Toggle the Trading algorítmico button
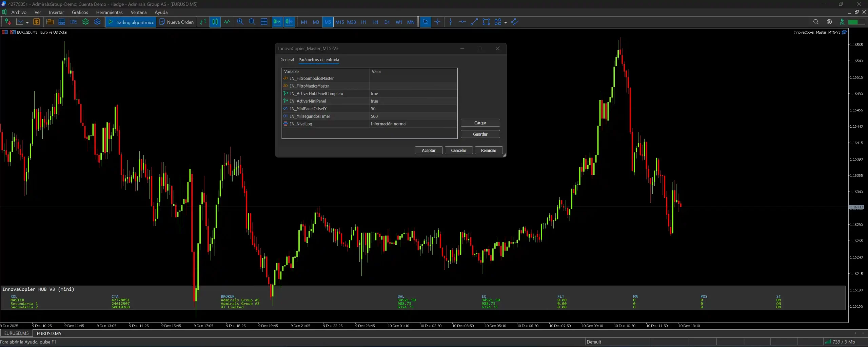 131,22
